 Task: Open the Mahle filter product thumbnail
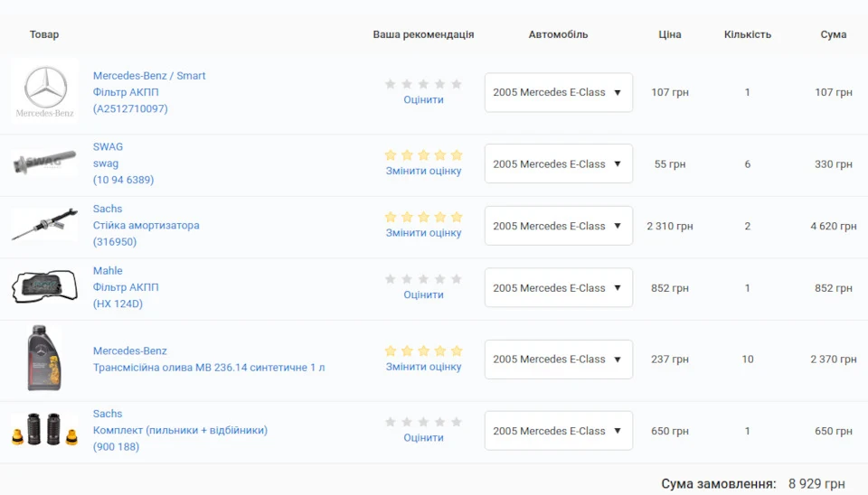click(x=45, y=286)
